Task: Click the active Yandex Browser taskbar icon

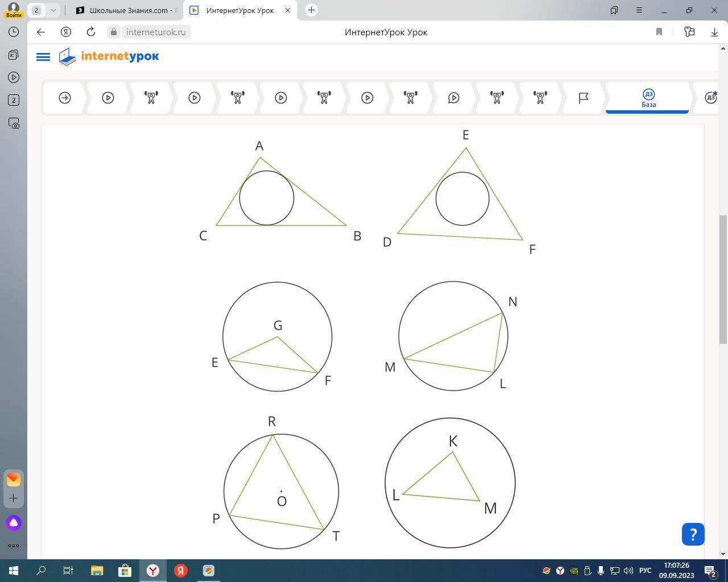Action: [153, 571]
